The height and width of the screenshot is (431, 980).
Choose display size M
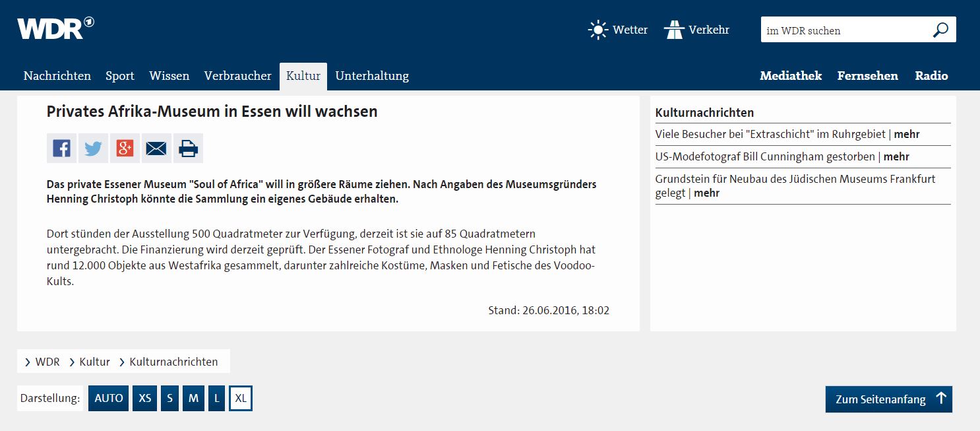click(x=193, y=399)
